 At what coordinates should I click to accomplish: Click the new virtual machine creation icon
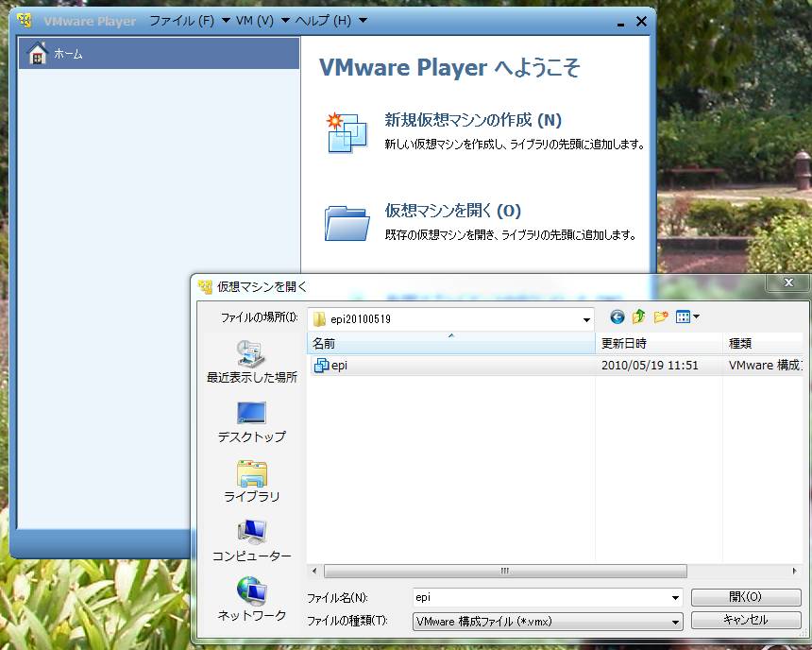pyautogui.click(x=346, y=131)
